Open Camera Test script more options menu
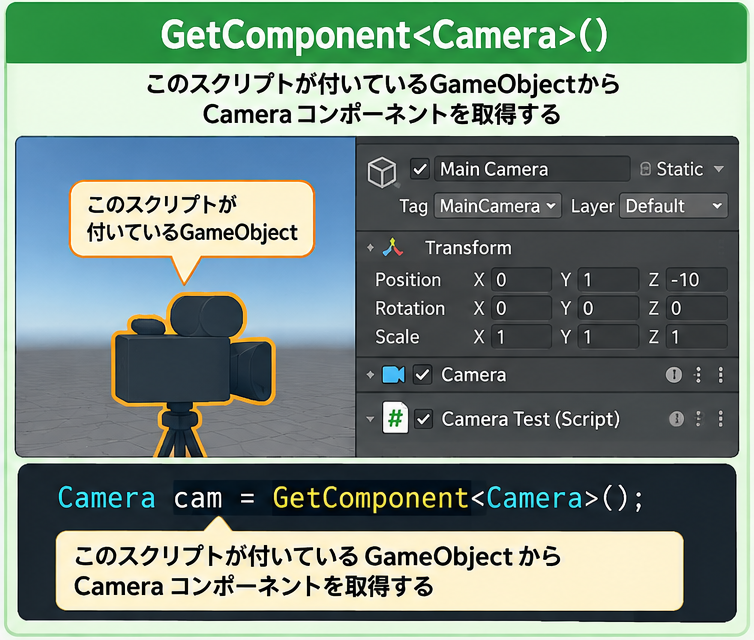The image size is (754, 640). [720, 419]
